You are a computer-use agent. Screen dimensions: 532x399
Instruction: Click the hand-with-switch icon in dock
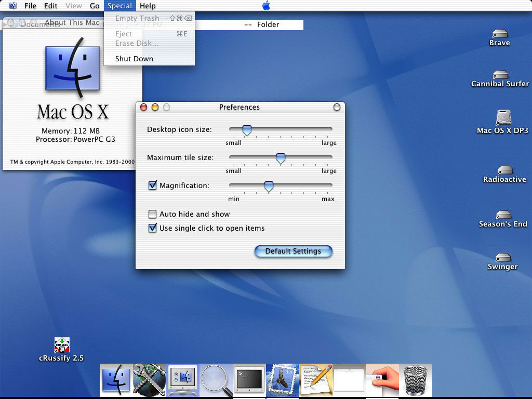click(x=382, y=380)
